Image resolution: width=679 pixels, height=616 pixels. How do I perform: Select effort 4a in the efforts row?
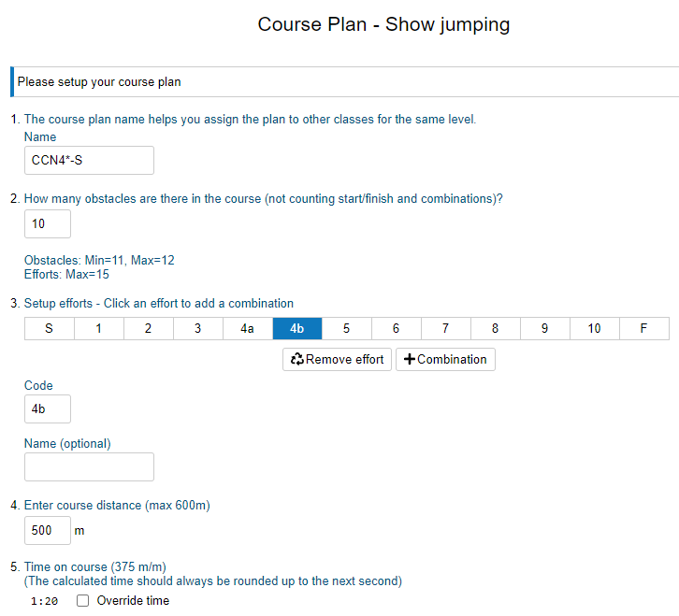point(247,329)
